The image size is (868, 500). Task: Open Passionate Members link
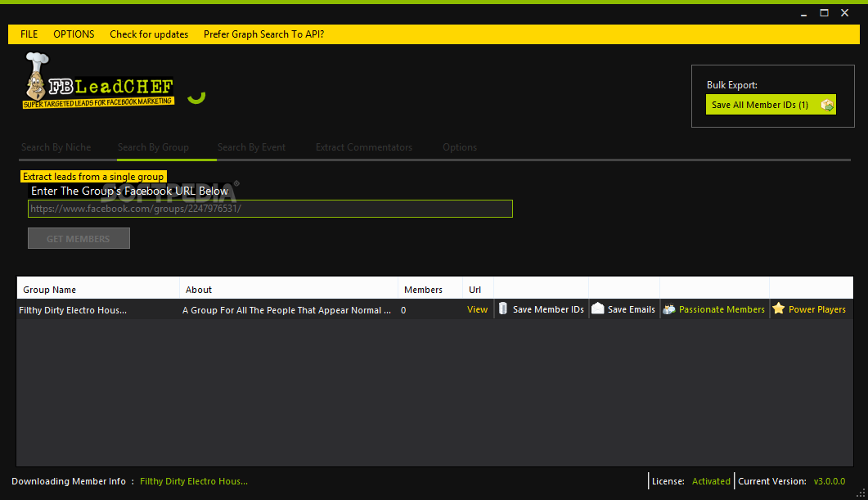722,309
